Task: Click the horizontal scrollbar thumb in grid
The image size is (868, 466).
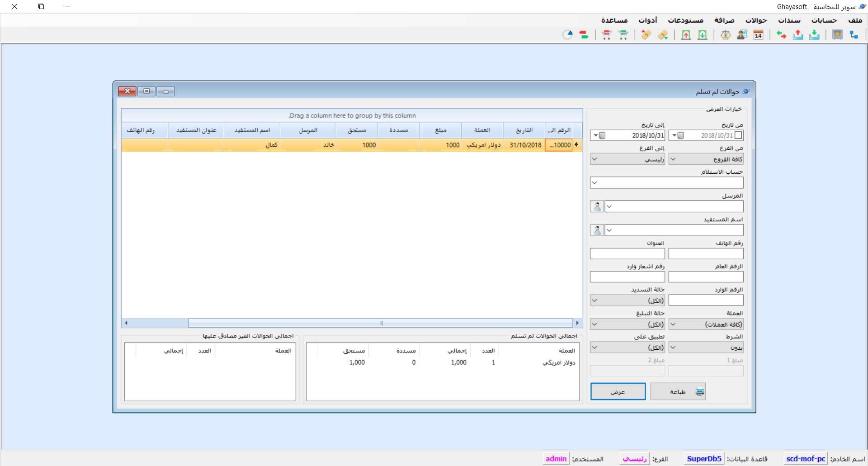Action: point(381,323)
